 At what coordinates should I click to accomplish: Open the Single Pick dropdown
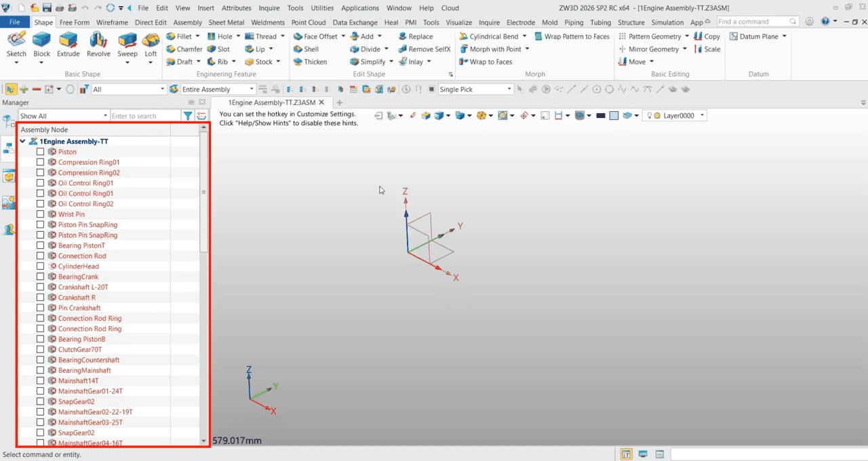coord(509,89)
